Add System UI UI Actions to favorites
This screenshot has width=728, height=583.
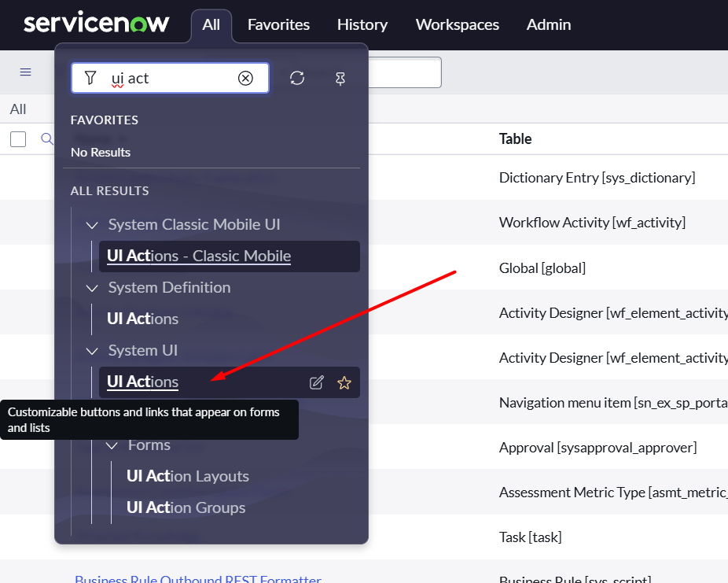pos(344,382)
